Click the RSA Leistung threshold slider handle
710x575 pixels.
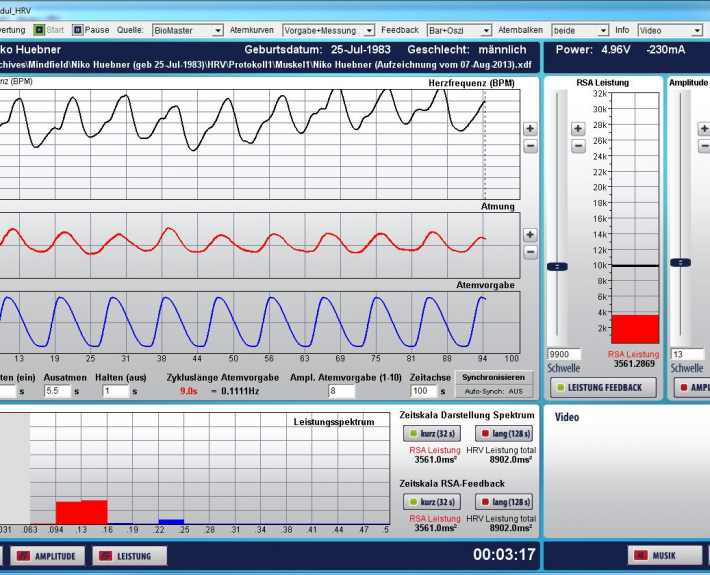point(557,267)
